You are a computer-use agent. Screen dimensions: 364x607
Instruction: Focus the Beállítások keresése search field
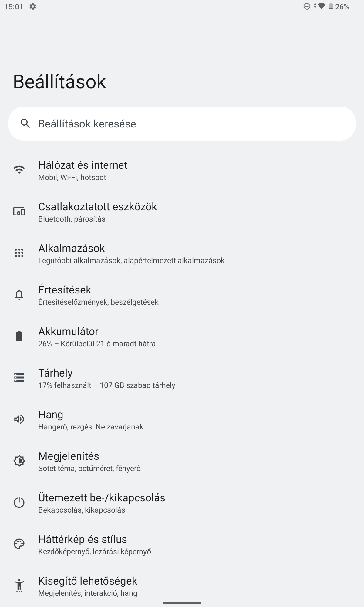click(x=182, y=124)
